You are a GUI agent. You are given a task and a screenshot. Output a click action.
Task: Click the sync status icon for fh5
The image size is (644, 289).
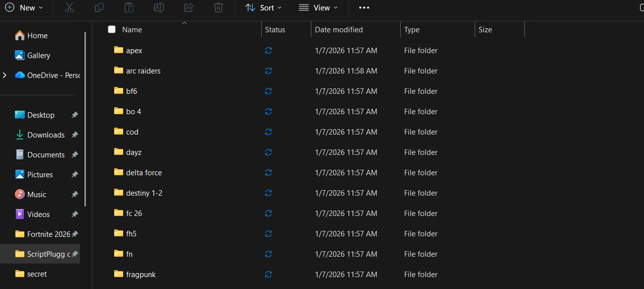pos(269,234)
